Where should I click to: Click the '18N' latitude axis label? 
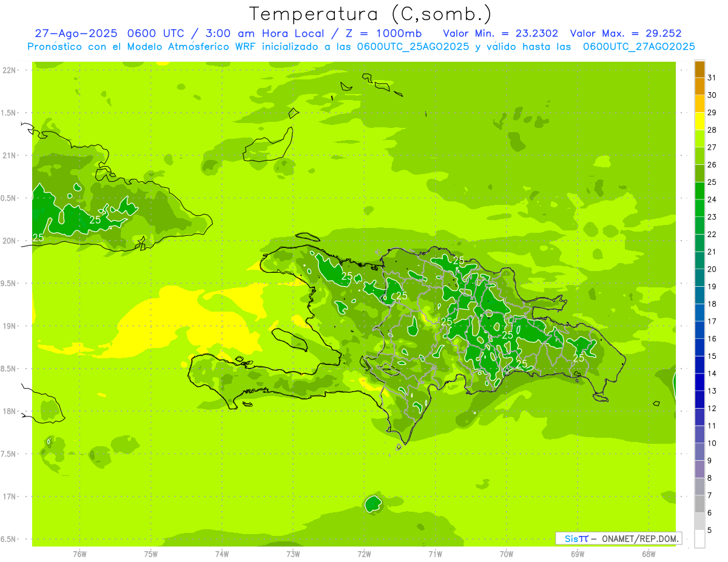[x=10, y=412]
